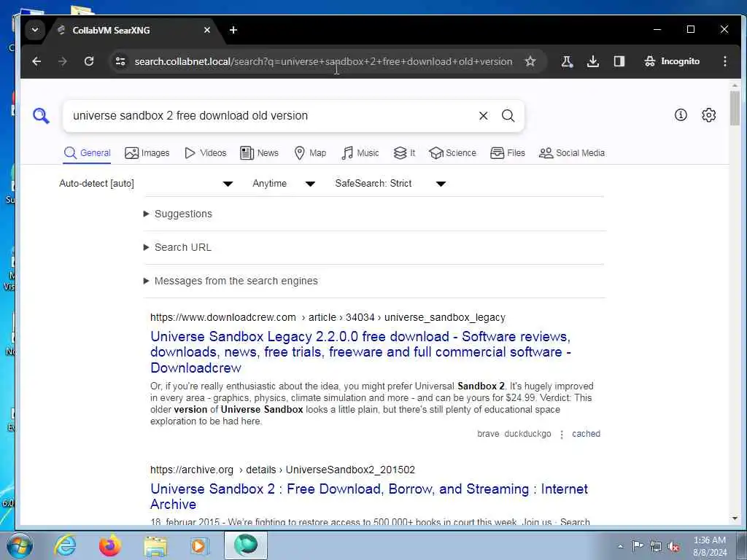The height and width of the screenshot is (560, 747).
Task: Open the taskbar clock and date
Action: tap(710, 546)
